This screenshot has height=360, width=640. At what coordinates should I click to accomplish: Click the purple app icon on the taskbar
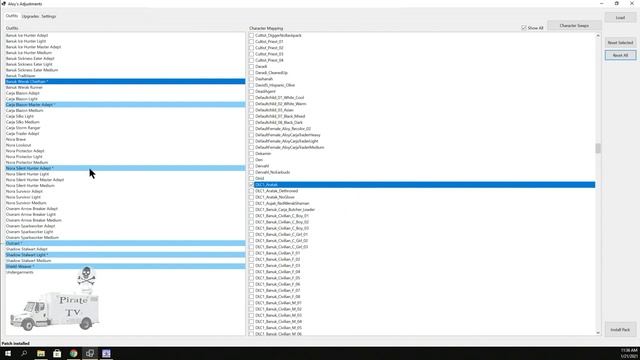point(106,353)
